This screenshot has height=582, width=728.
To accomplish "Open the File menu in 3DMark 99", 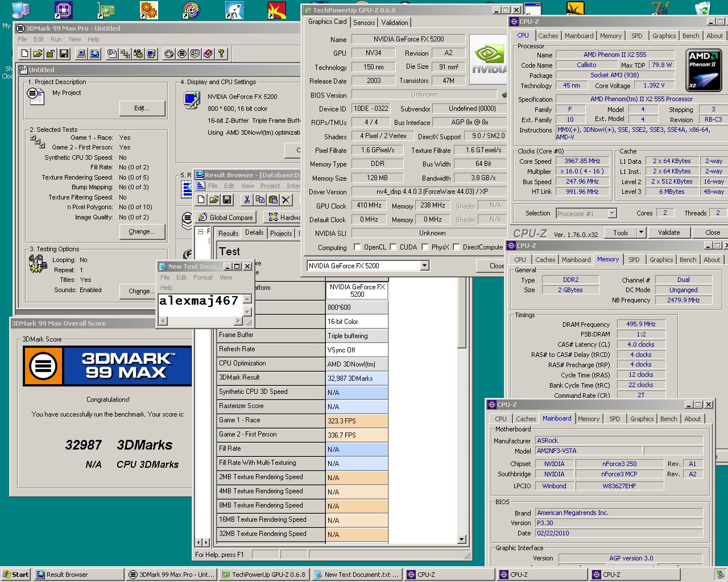I will click(x=22, y=39).
